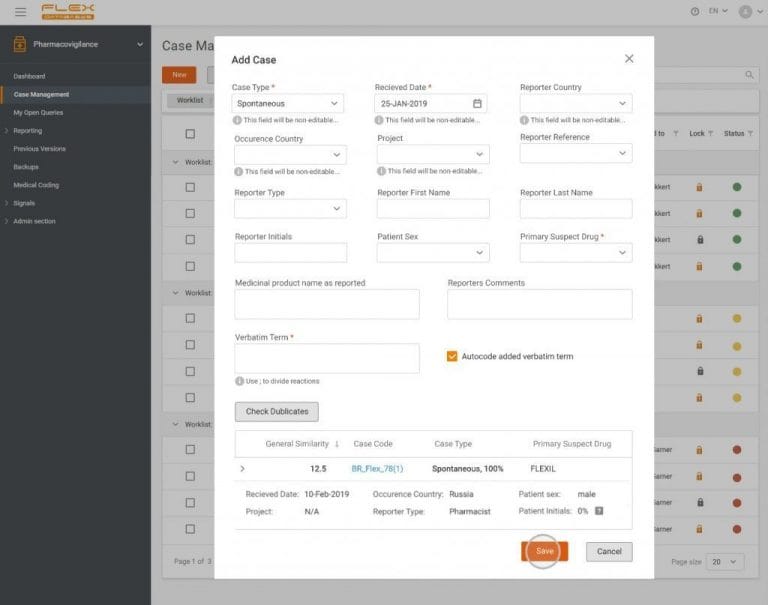This screenshot has width=768, height=605.
Task: Open the BR_Flex_78(1) case link
Action: tap(377, 468)
